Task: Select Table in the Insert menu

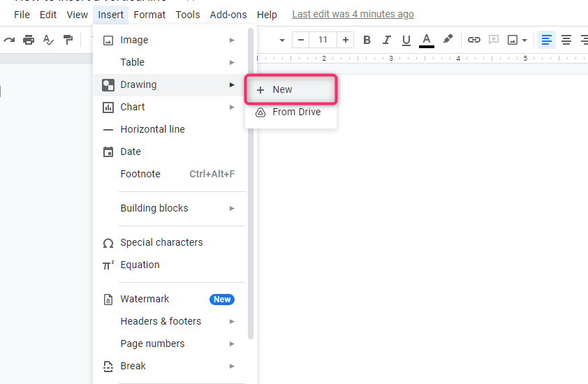Action: coord(170,62)
